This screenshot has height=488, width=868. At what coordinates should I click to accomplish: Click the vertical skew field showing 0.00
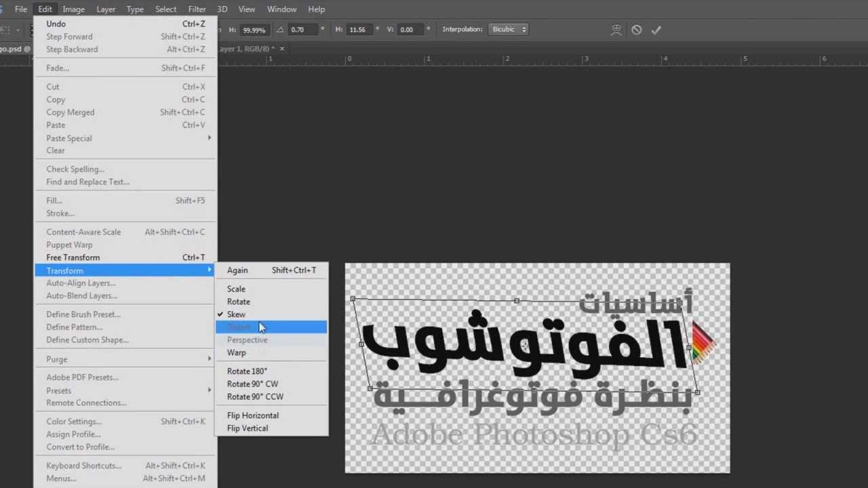pyautogui.click(x=412, y=30)
